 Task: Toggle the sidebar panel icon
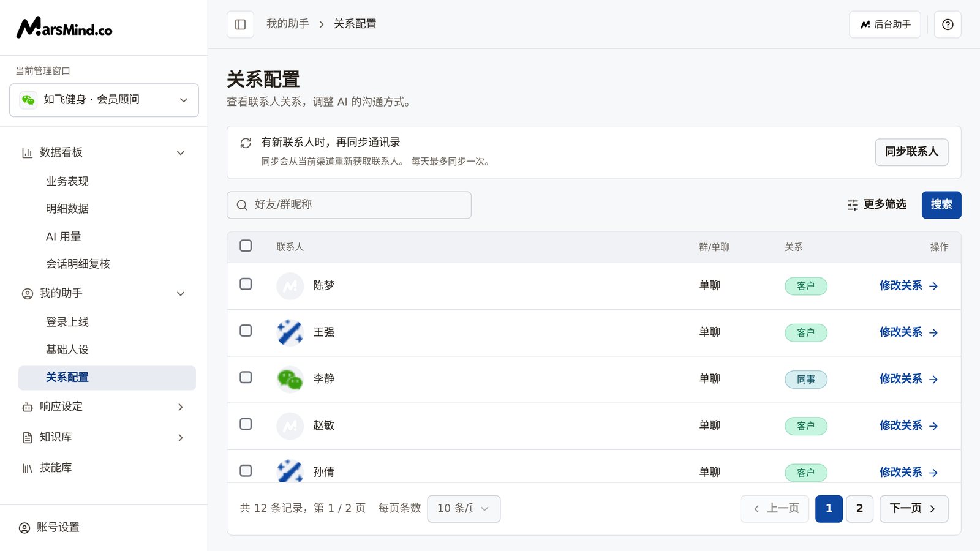click(240, 24)
